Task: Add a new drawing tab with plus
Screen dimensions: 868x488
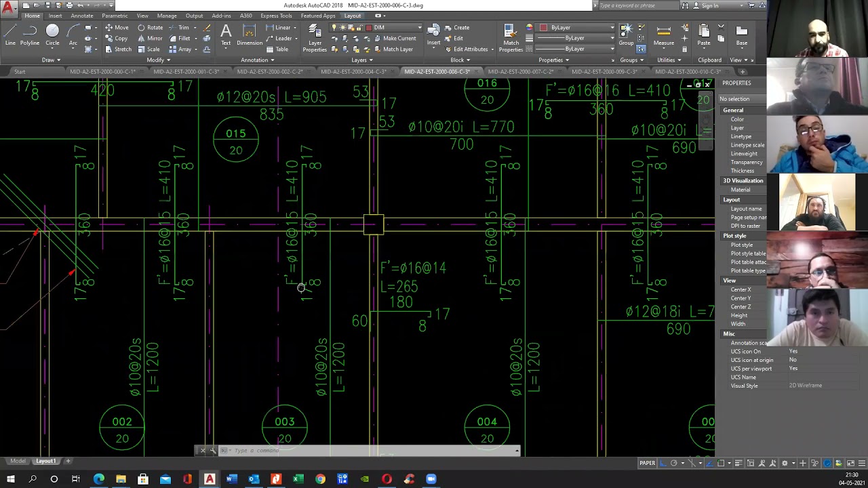Action: (x=743, y=71)
